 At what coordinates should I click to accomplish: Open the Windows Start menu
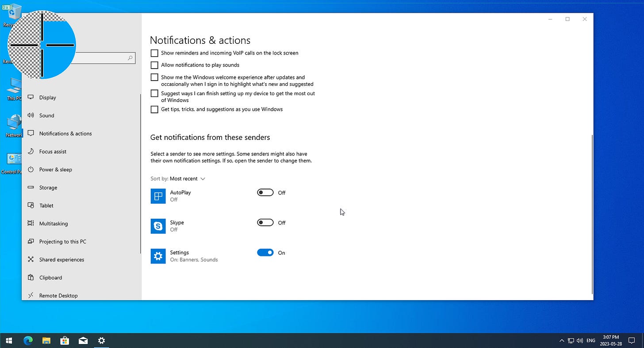coord(9,340)
